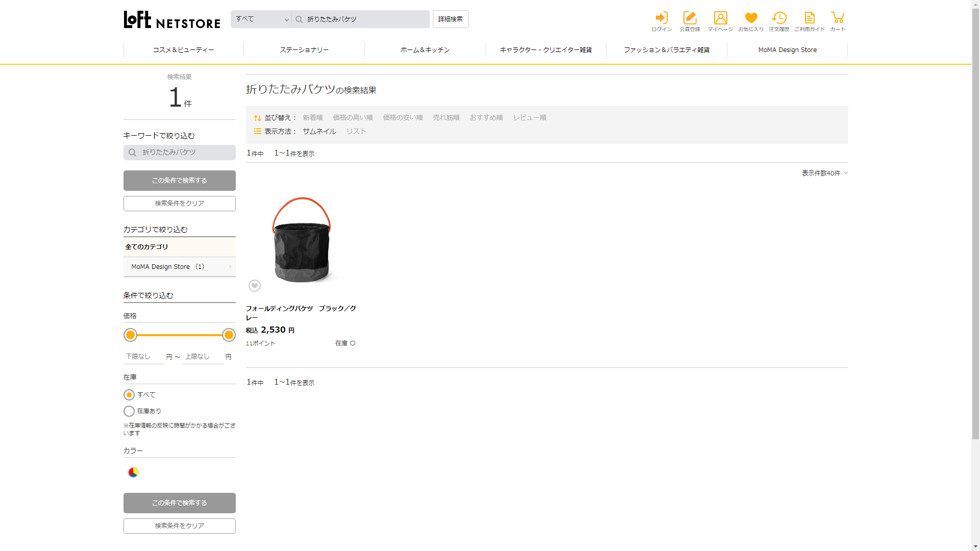The height and width of the screenshot is (551, 980).
Task: Open the すべて category dropdown in search bar
Action: [x=261, y=19]
